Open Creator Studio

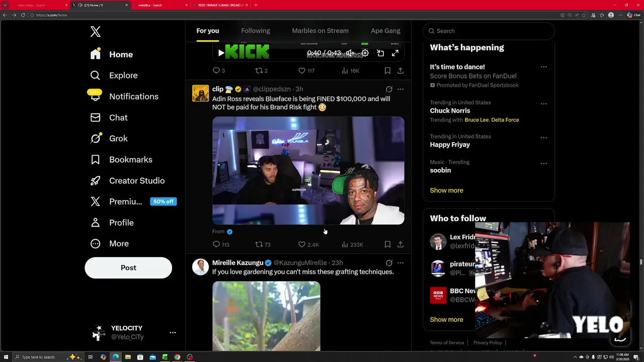(x=127, y=180)
